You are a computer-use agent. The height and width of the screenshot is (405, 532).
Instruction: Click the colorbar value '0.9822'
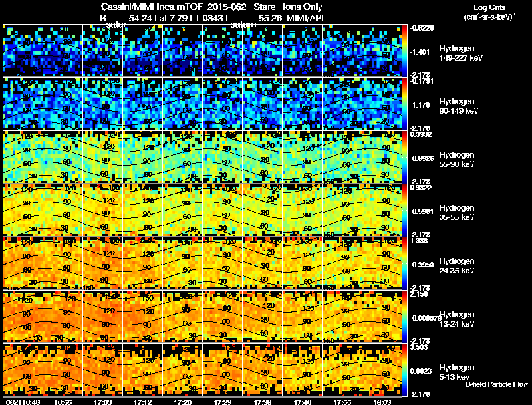(x=421, y=188)
